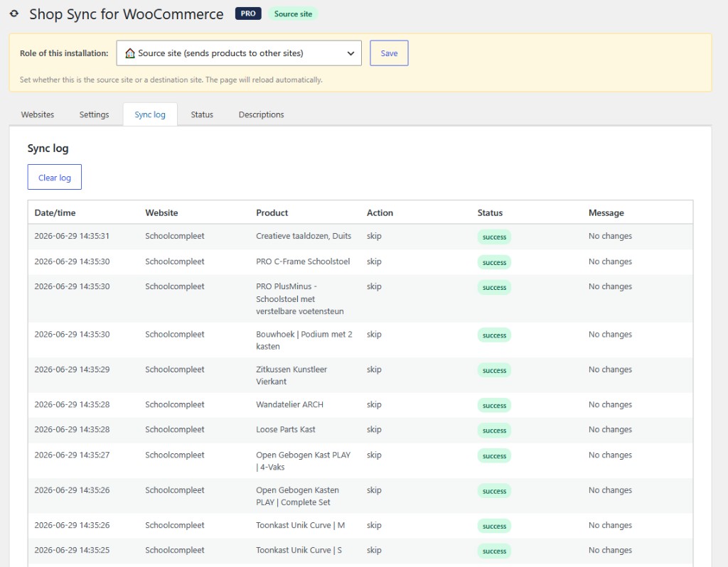Click the Date/time column header
The image size is (728, 567).
point(55,212)
